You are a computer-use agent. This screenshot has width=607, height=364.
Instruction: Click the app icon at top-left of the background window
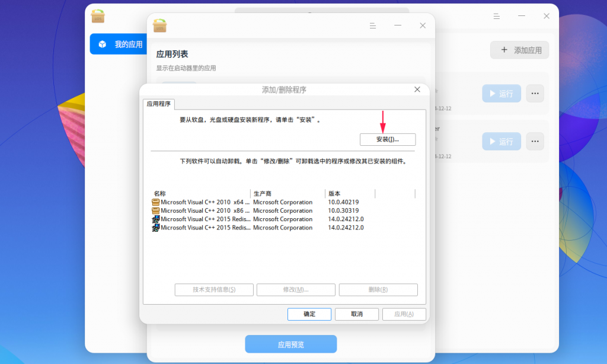(97, 17)
